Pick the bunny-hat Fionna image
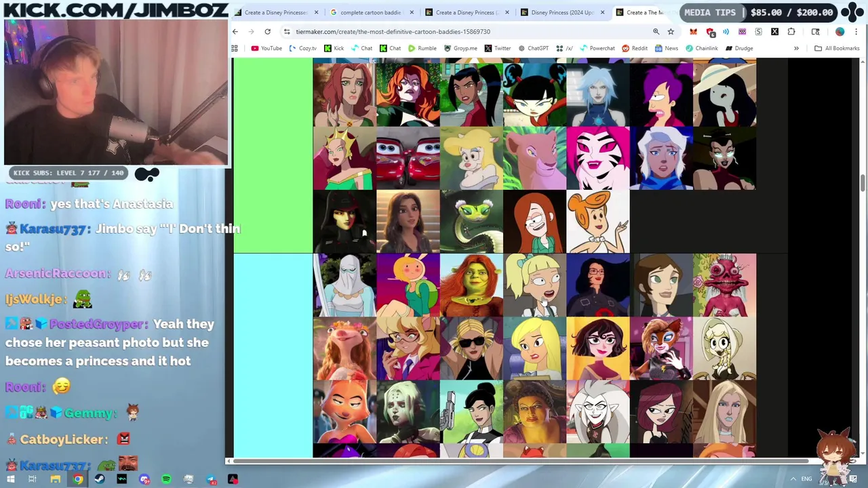868x488 pixels. (x=408, y=285)
